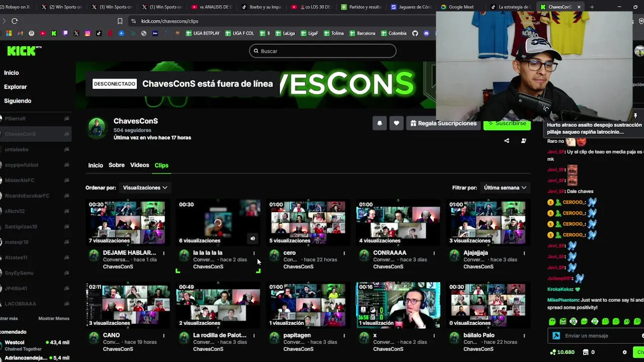Click the Suscribirse button
This screenshot has width=644, height=362.
(507, 124)
